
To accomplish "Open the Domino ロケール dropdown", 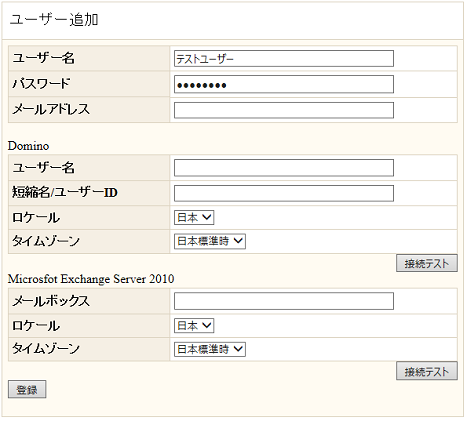I will click(194, 218).
